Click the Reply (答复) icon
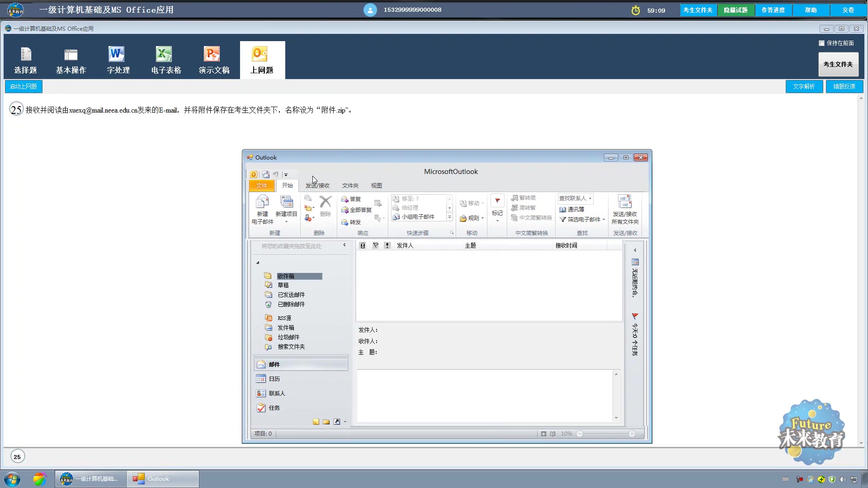The height and width of the screenshot is (488, 868). [344, 199]
